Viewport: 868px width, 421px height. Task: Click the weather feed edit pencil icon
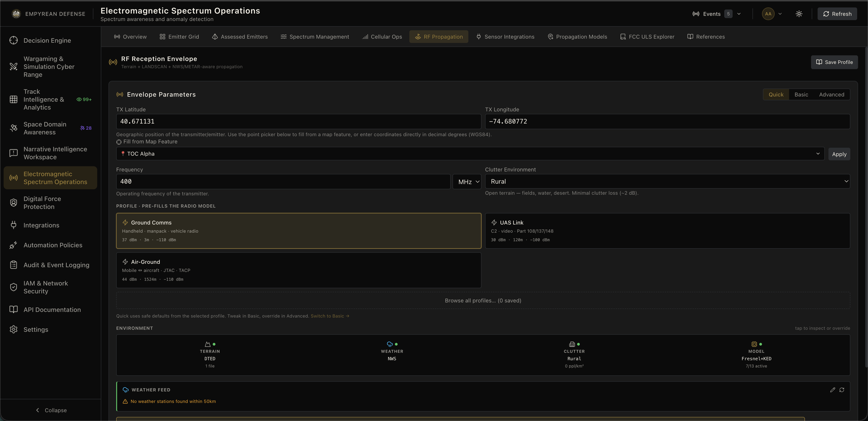coord(833,390)
